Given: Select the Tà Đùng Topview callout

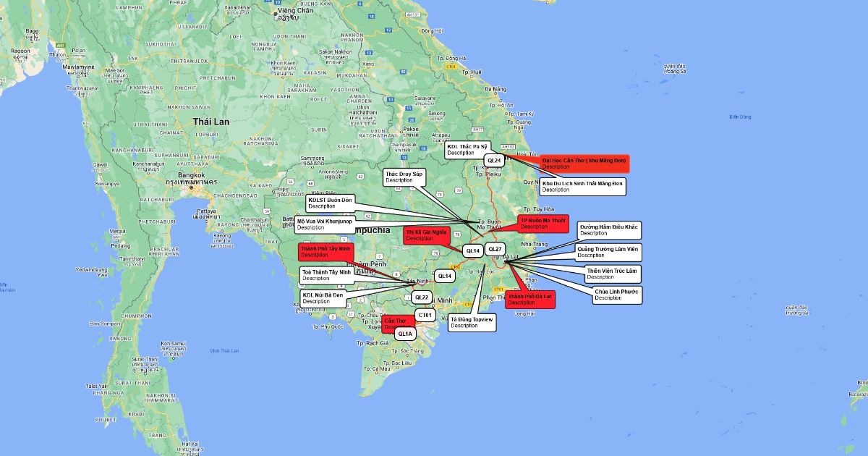Looking at the screenshot, I should 472,322.
